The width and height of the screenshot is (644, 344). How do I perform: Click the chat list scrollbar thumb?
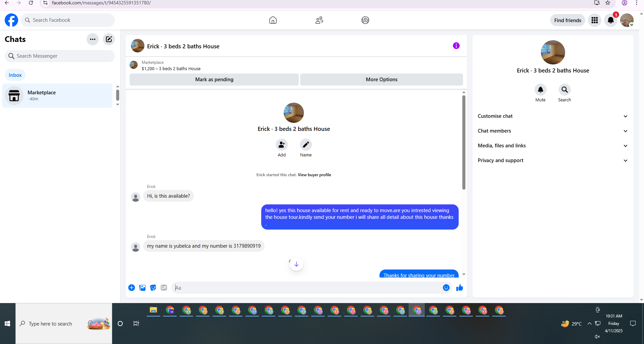tap(118, 95)
